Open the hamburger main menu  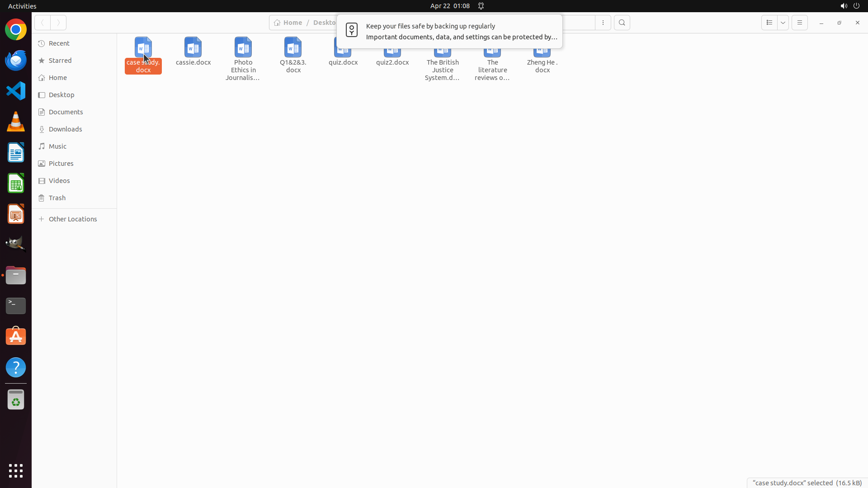[799, 23]
